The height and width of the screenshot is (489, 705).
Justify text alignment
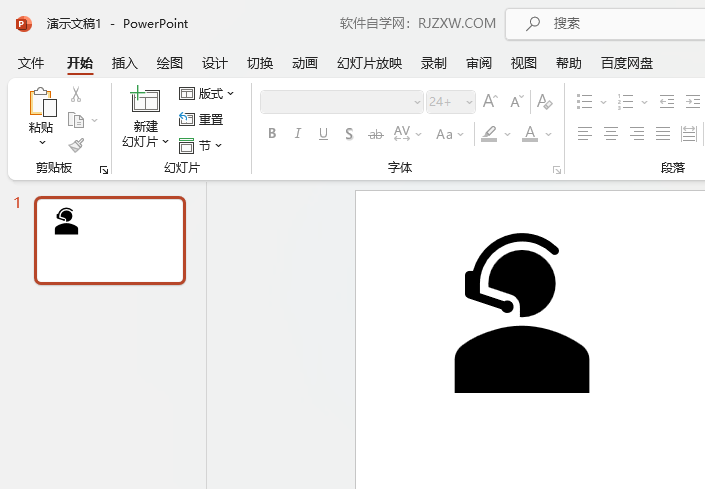tap(663, 133)
